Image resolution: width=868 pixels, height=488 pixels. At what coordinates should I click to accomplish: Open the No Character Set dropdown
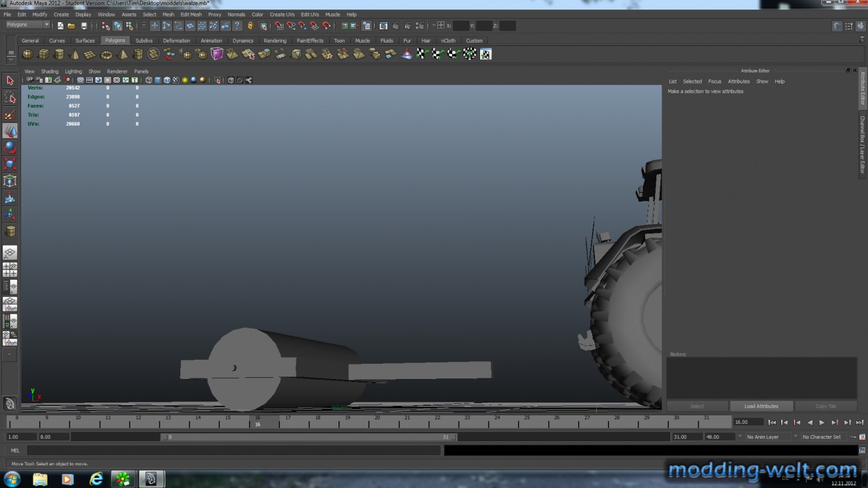[825, 437]
